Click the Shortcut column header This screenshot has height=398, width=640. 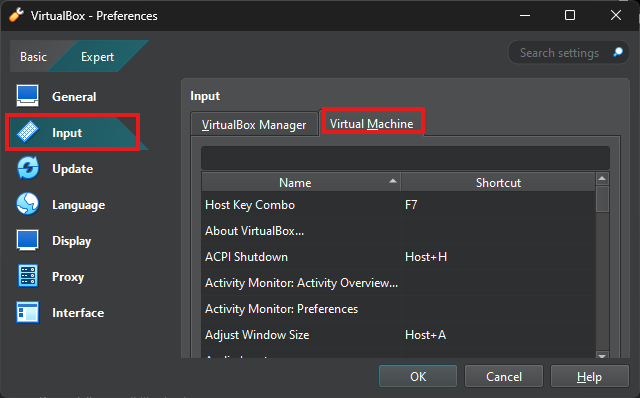tap(498, 182)
